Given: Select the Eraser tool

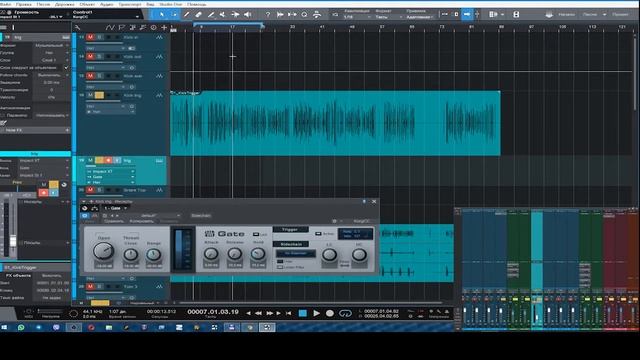Looking at the screenshot, I should point(198,14).
